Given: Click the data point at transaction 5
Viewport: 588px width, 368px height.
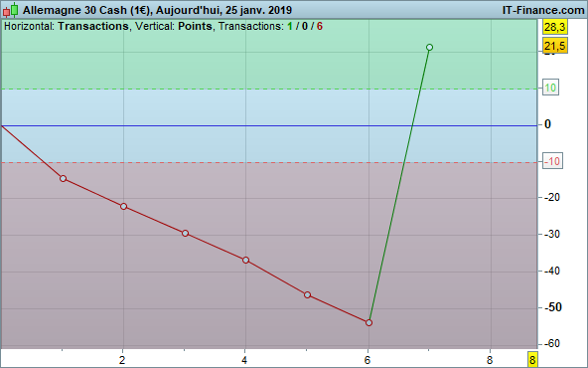Looking at the screenshot, I should [x=307, y=294].
